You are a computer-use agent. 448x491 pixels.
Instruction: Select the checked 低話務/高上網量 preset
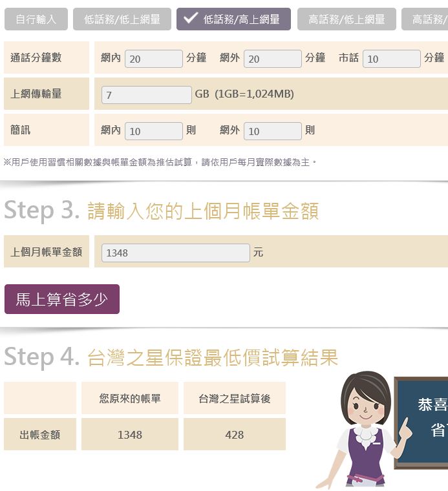click(x=233, y=19)
